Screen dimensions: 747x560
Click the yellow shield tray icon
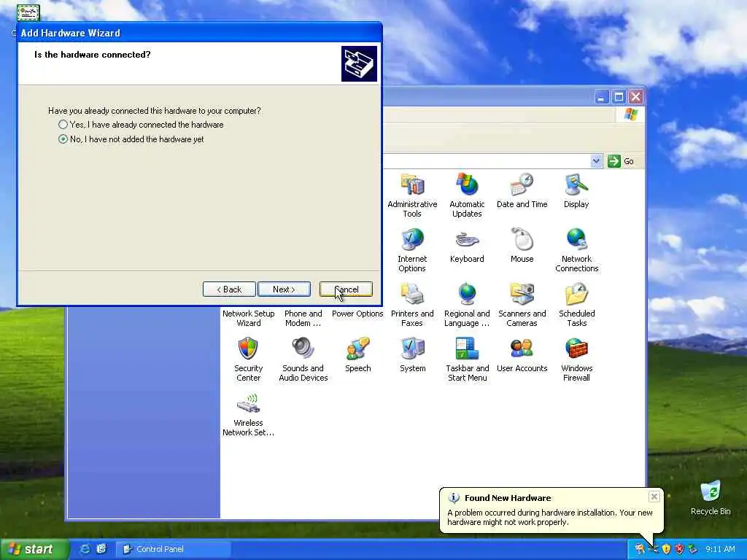[x=667, y=549]
